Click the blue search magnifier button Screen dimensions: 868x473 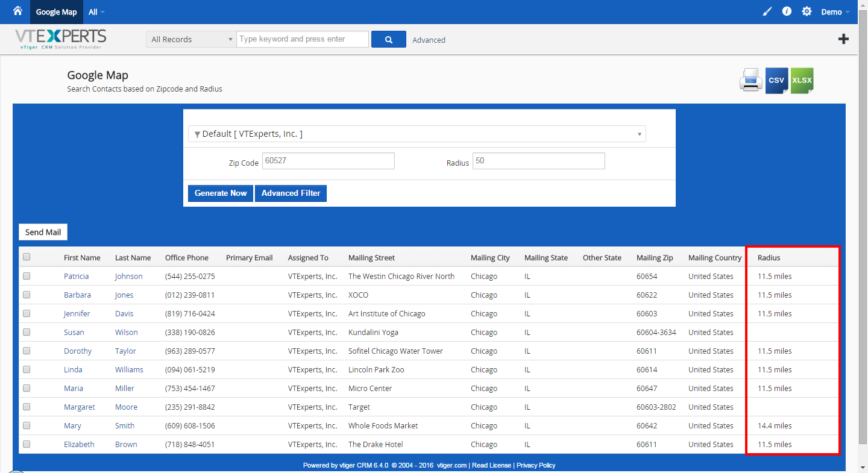(x=389, y=39)
